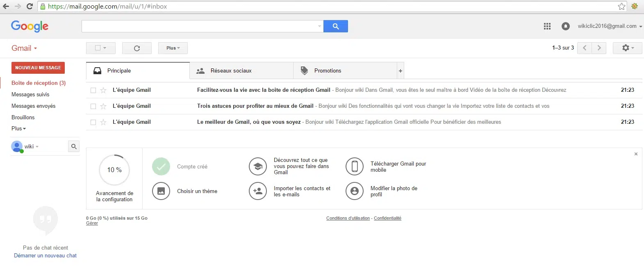Open the settings gear dropdown
Image resolution: width=644 pixels, height=266 pixels.
tap(628, 48)
